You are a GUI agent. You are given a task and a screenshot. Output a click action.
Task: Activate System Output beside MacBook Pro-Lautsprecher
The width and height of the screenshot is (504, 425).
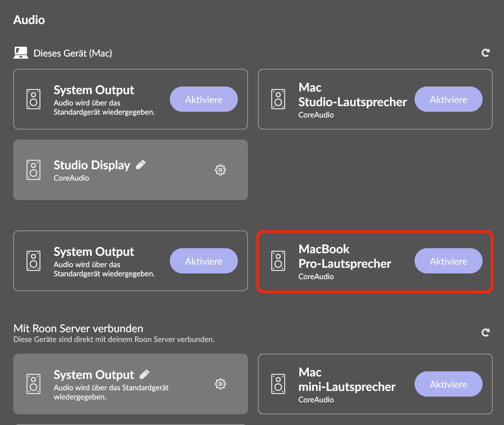pyautogui.click(x=204, y=261)
